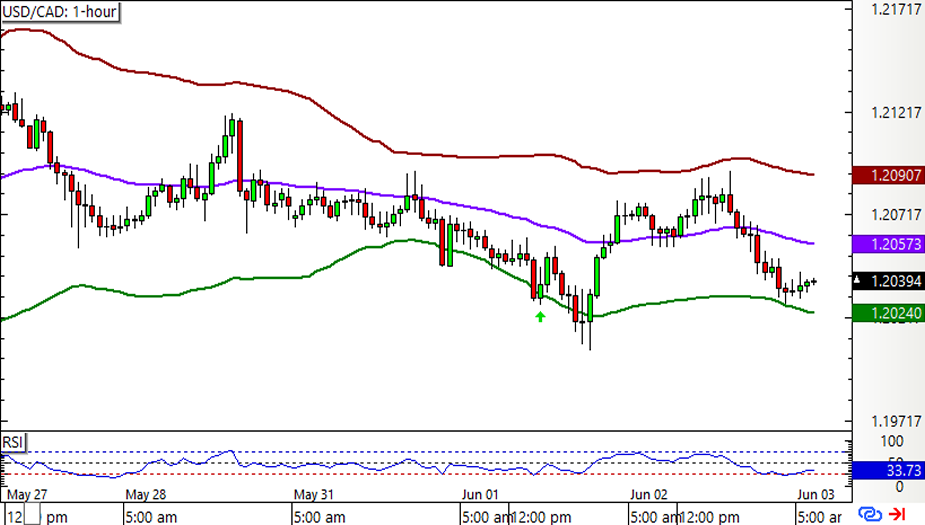Select the USD/CAD: 1-hour chart title

pos(60,12)
